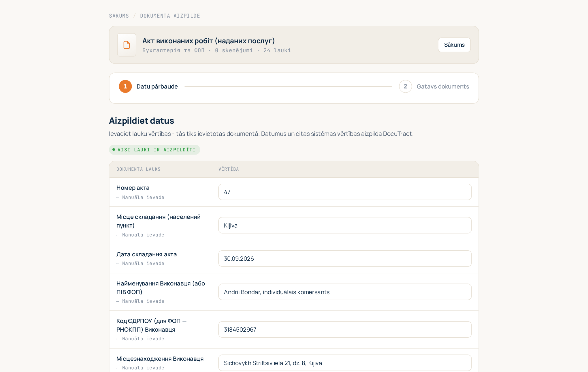Click the Місцезнаходження Виконавця label
The height and width of the screenshot is (372, 588).
pyautogui.click(x=160, y=359)
